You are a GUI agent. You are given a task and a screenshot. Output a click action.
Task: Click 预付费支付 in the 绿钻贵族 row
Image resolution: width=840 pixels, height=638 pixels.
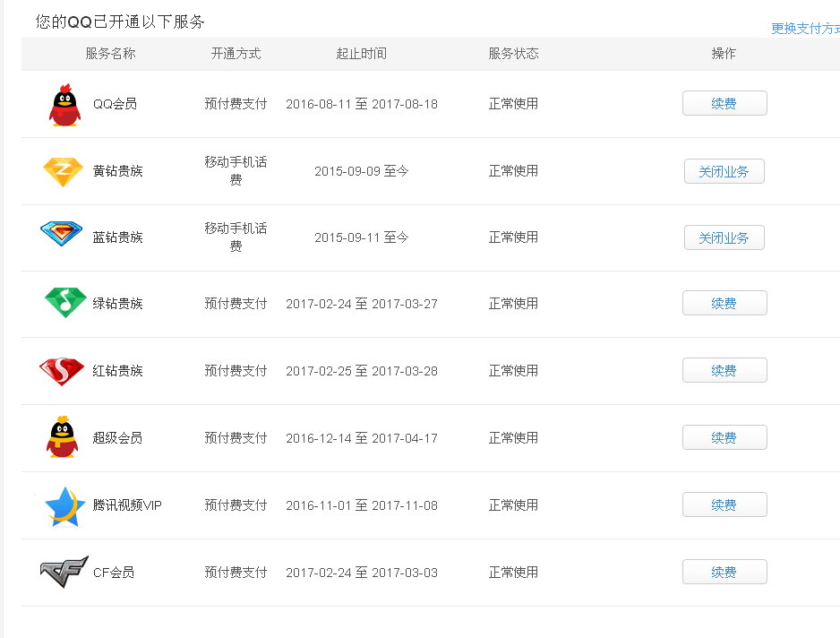(236, 304)
